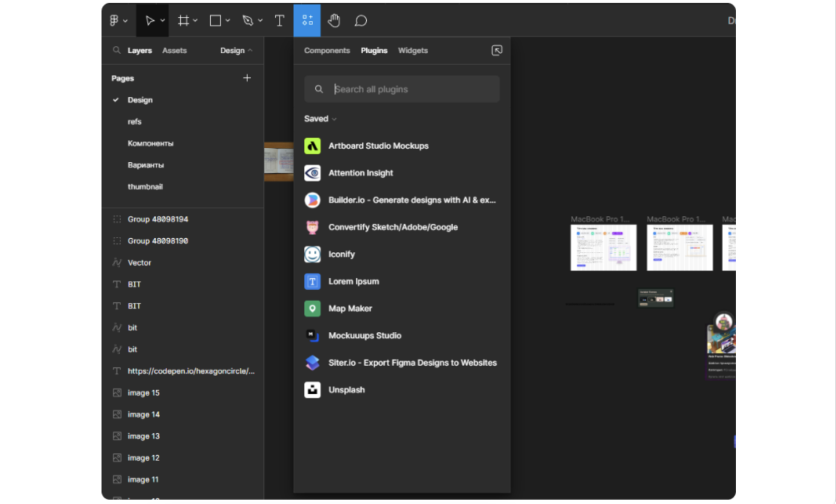Click the Map Maker pin icon
This screenshot has height=504, width=836.
coord(313,308)
